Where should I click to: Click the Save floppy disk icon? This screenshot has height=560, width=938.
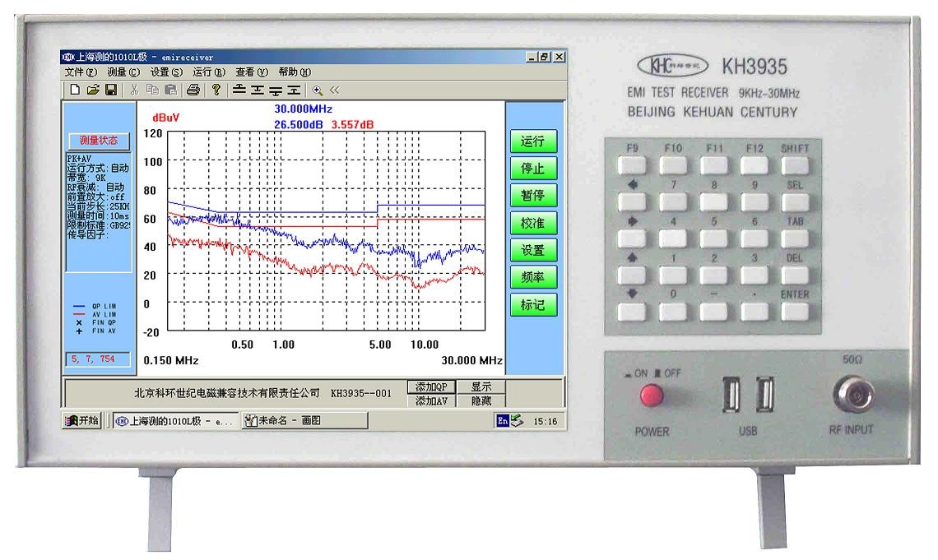pyautogui.click(x=111, y=90)
